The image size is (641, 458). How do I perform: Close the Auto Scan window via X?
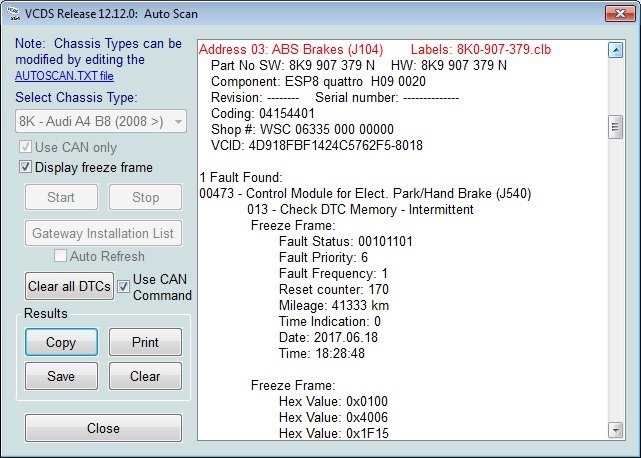[619, 13]
